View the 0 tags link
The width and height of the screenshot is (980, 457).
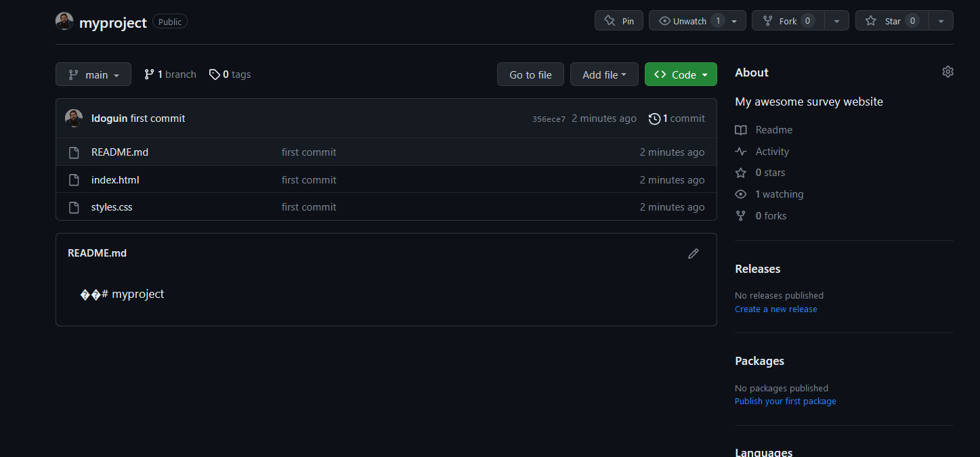tap(230, 74)
